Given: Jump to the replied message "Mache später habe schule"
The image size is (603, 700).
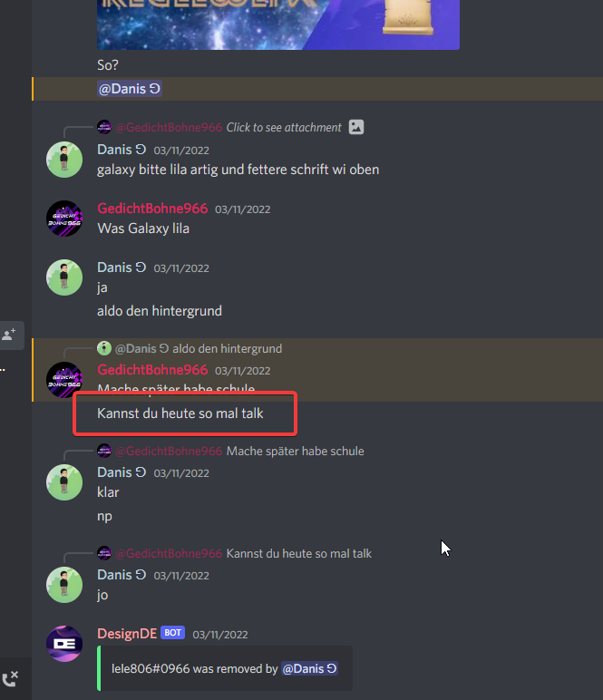Looking at the screenshot, I should pyautogui.click(x=295, y=451).
